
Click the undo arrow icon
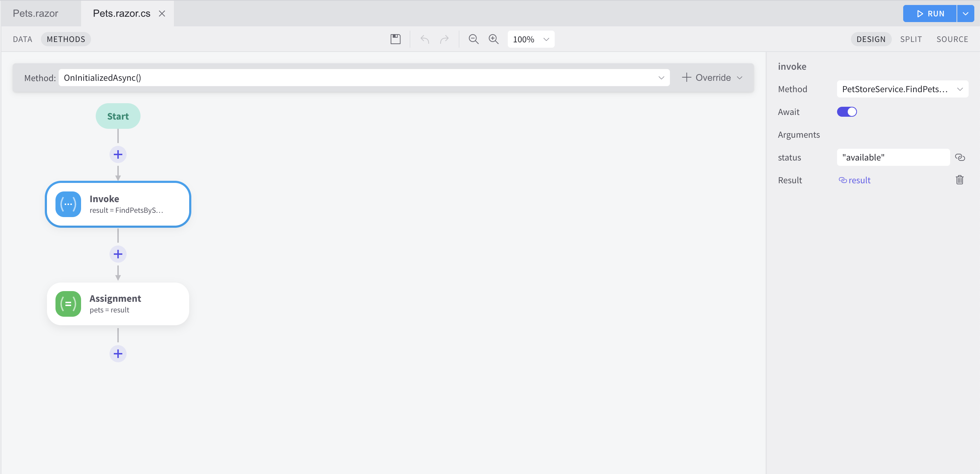coord(425,39)
